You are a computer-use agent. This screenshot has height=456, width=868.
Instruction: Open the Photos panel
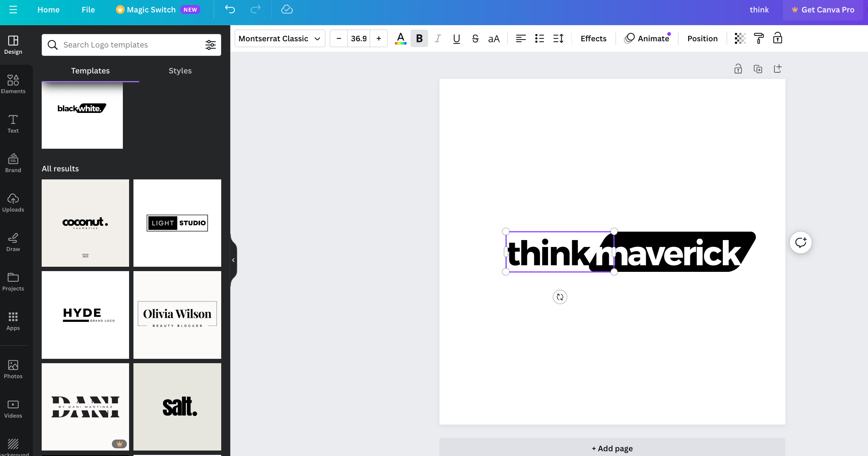(x=13, y=369)
